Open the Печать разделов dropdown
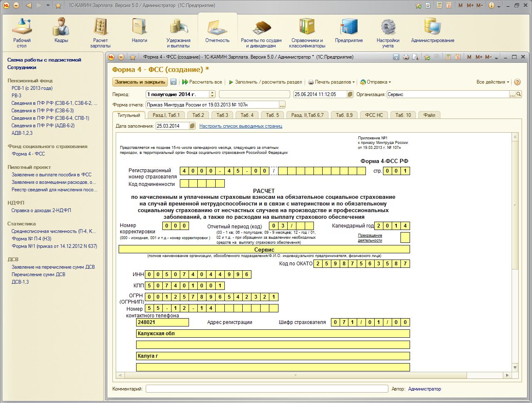The image size is (532, 403). [x=331, y=82]
